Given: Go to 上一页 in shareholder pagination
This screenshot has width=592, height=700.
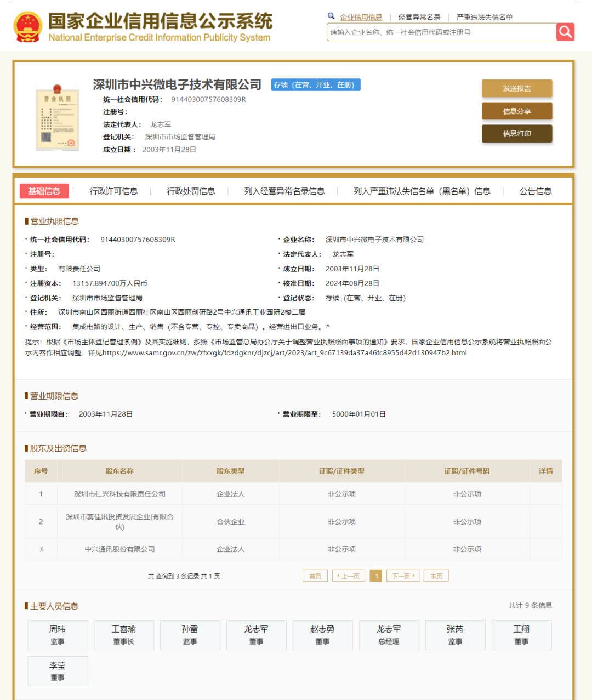Looking at the screenshot, I should pos(349,576).
